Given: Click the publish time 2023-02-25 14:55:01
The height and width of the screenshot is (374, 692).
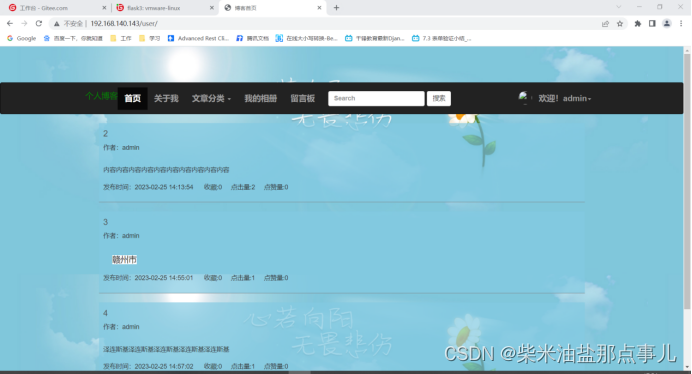Looking at the screenshot, I should click(x=164, y=278).
